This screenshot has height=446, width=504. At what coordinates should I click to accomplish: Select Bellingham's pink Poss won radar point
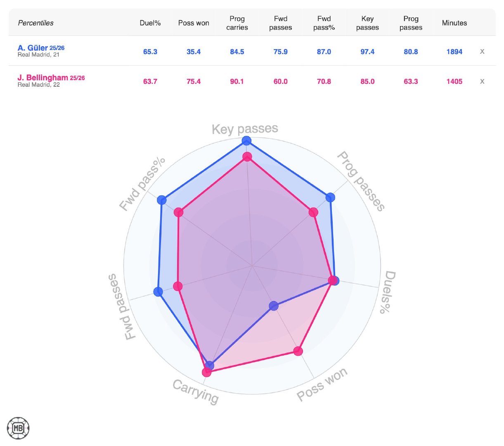(298, 351)
